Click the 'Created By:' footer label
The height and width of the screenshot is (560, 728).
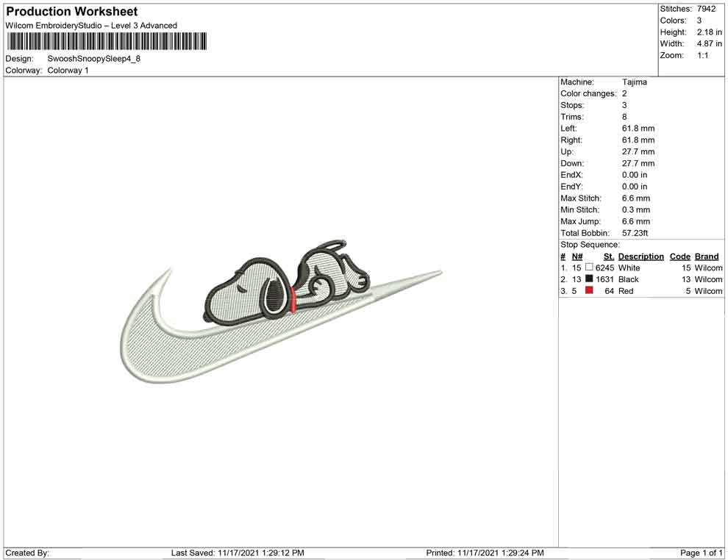(27, 553)
